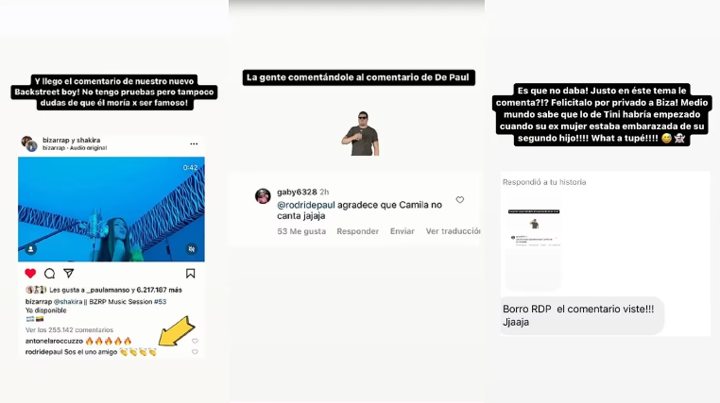This screenshot has height=403, width=720.
Task: Open the replied story thumbnail
Action: (534, 243)
